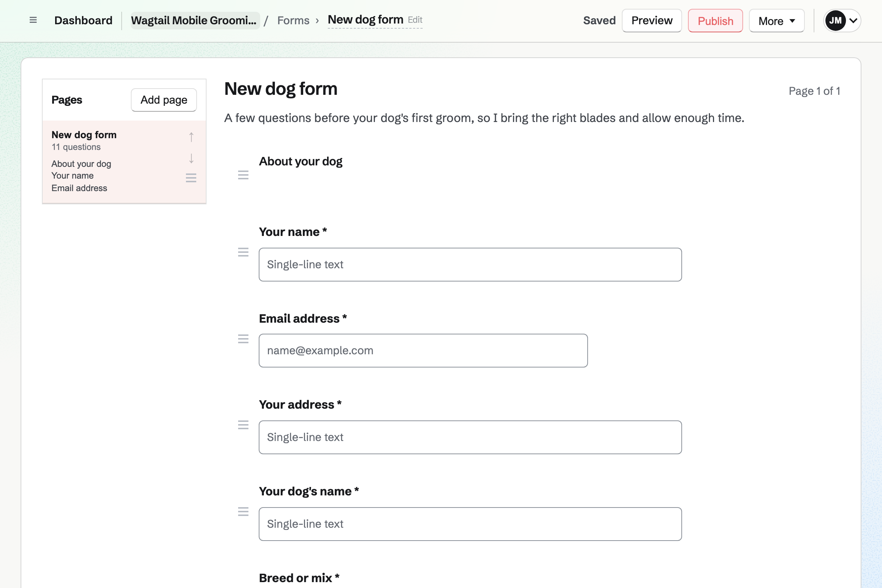Click drag handle beside Your dog's name
This screenshot has height=588, width=882.
[x=243, y=512]
